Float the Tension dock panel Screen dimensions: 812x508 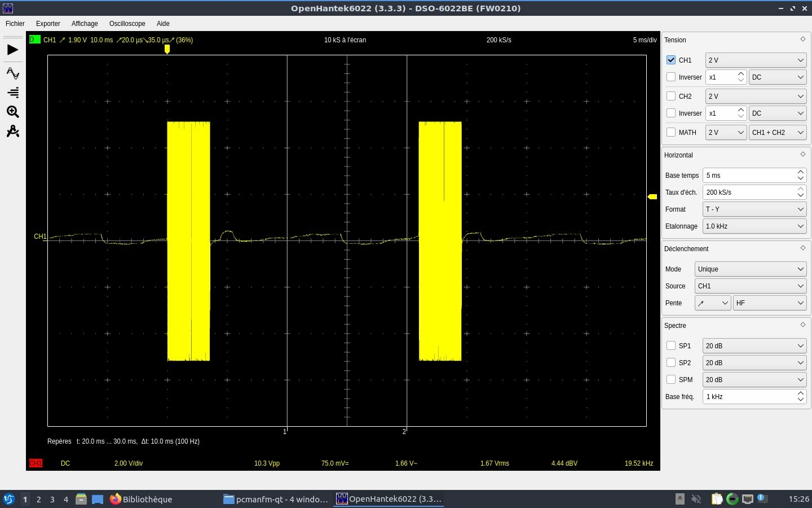point(803,39)
